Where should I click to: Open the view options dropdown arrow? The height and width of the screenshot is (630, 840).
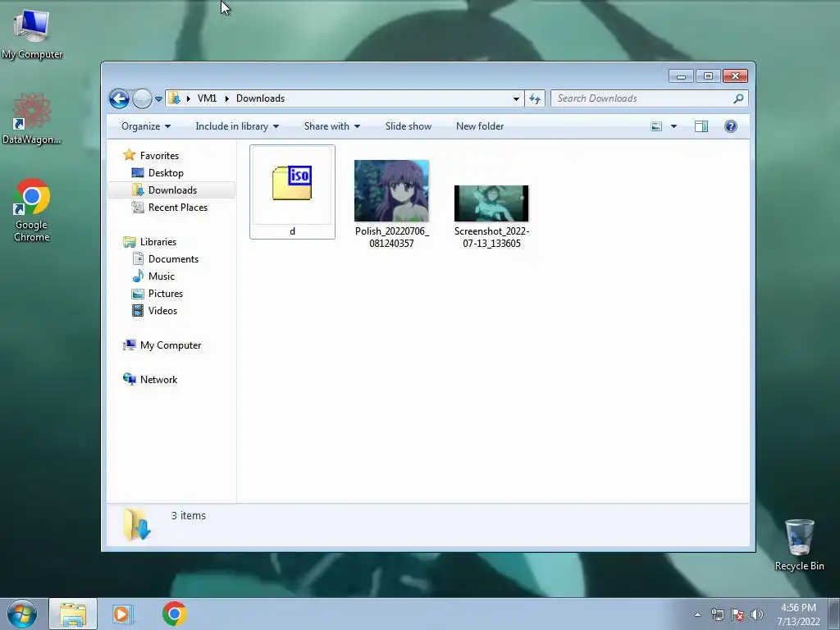point(674,126)
